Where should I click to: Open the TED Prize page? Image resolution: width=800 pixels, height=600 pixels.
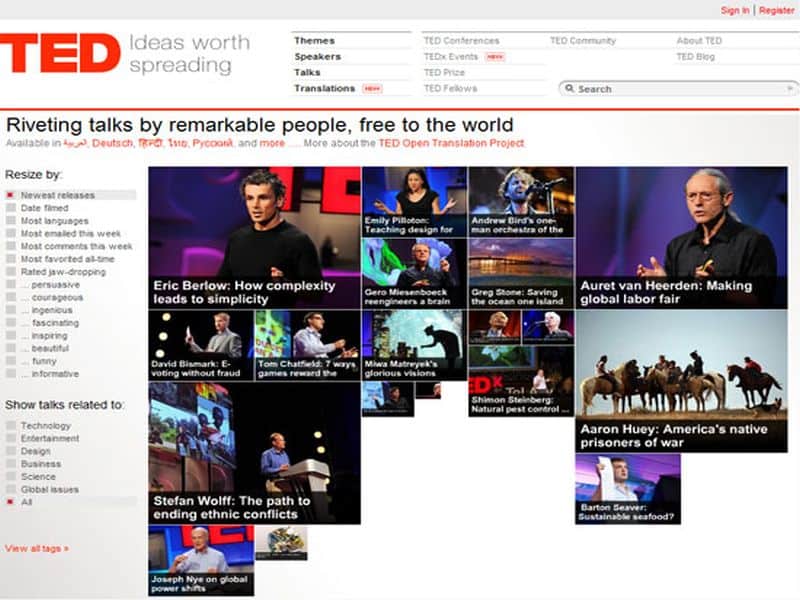click(x=444, y=72)
